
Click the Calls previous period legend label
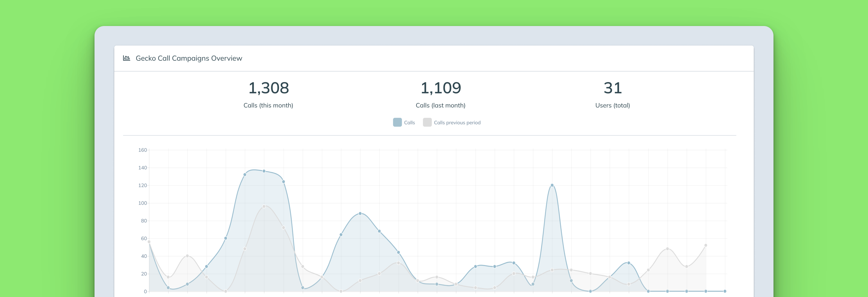pos(457,123)
